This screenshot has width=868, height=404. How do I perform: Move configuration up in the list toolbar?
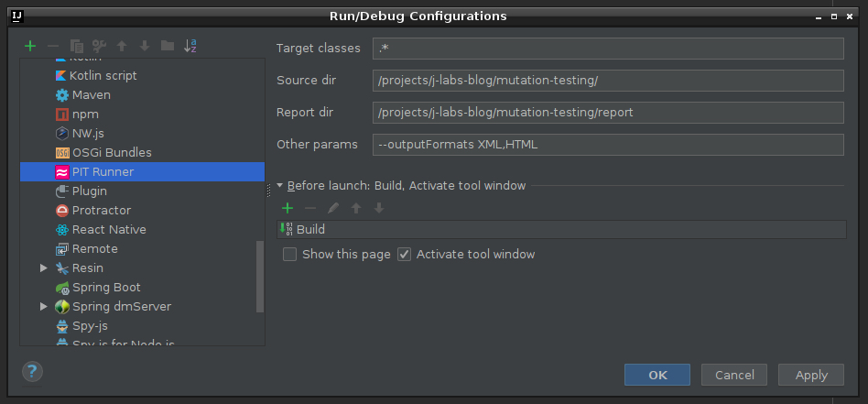point(122,46)
